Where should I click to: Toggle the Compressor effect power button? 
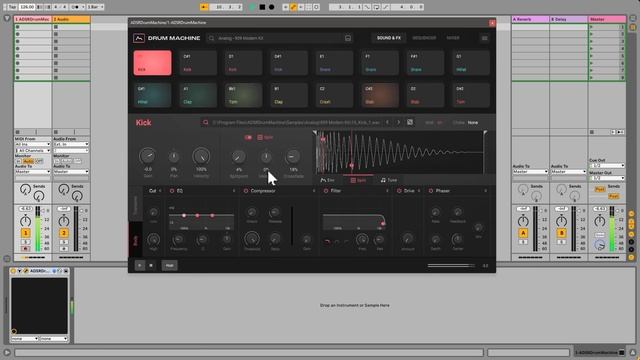(246, 191)
